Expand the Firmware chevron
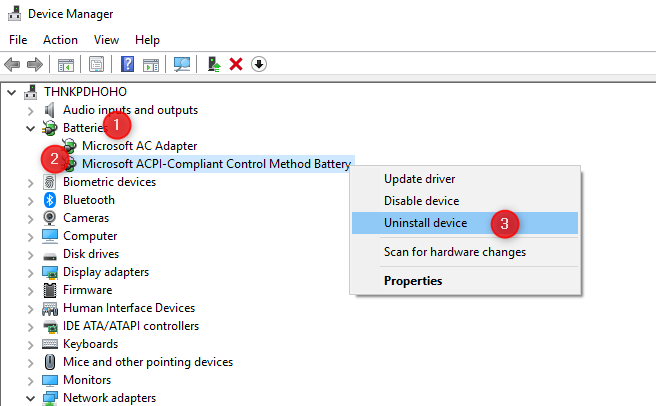 (x=31, y=291)
